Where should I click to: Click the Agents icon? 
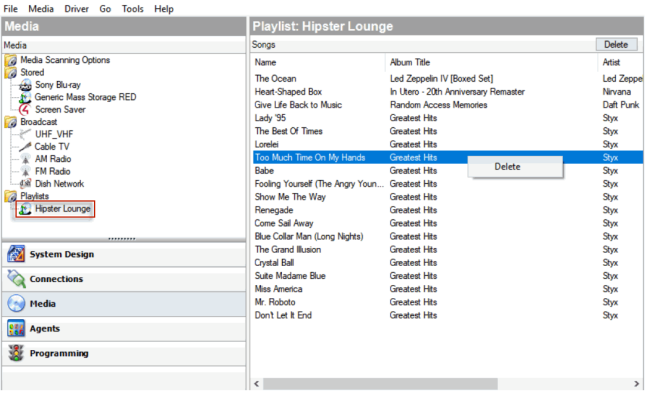16,329
